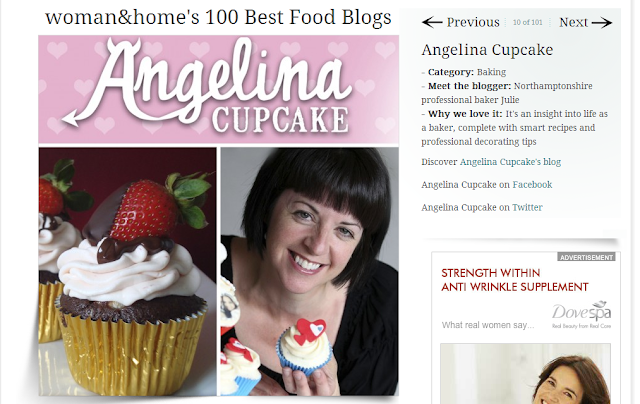Viewport: 640px width, 404px height.
Task: Click the 'What real women say...' ad text
Action: pos(488,325)
